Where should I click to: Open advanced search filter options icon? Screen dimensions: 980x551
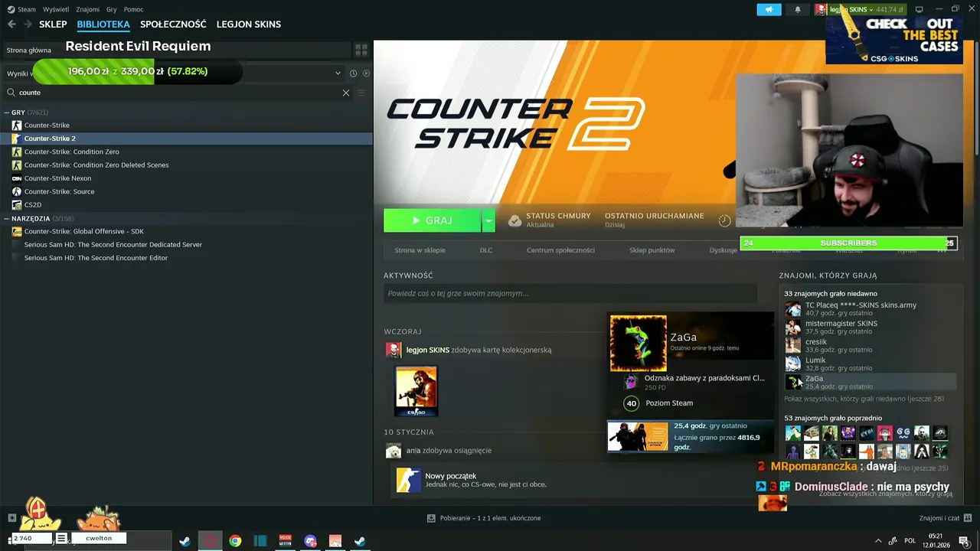click(x=362, y=93)
